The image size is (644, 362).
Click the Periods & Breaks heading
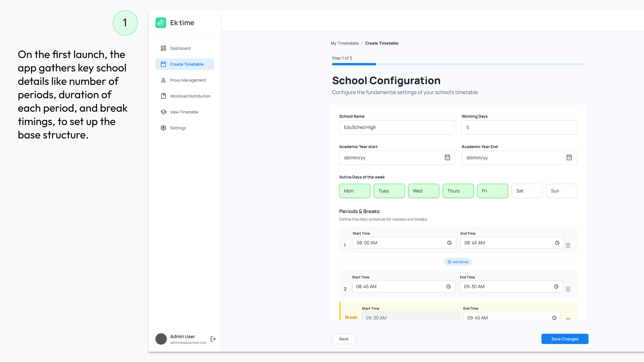coord(359,212)
